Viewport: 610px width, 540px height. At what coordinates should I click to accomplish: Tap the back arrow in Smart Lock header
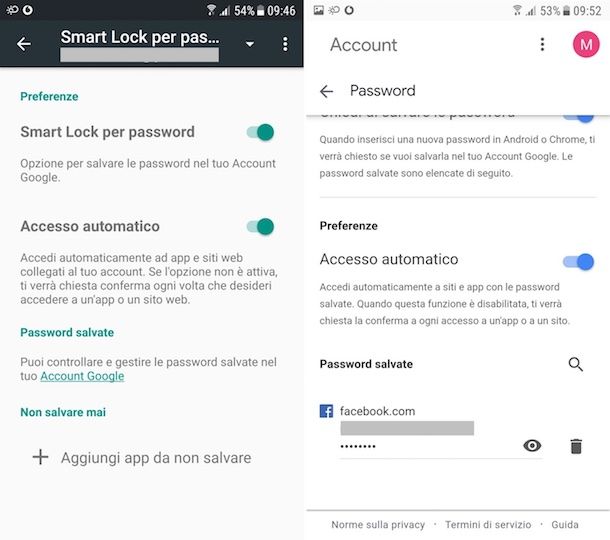(24, 44)
